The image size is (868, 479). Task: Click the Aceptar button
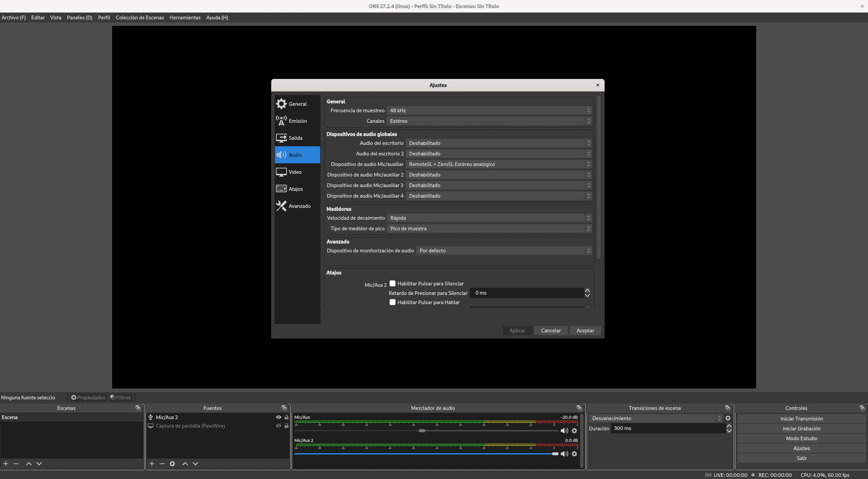(x=585, y=330)
